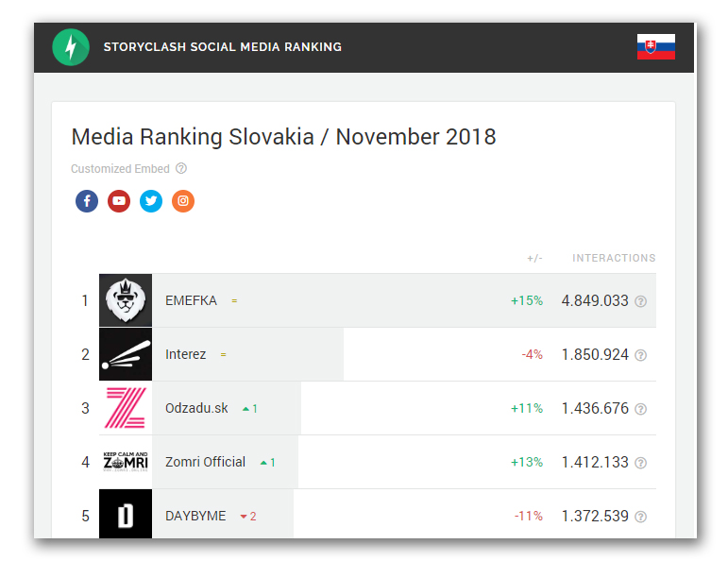
Task: Open the EMEFKA lion logo thumbnail
Action: (126, 300)
